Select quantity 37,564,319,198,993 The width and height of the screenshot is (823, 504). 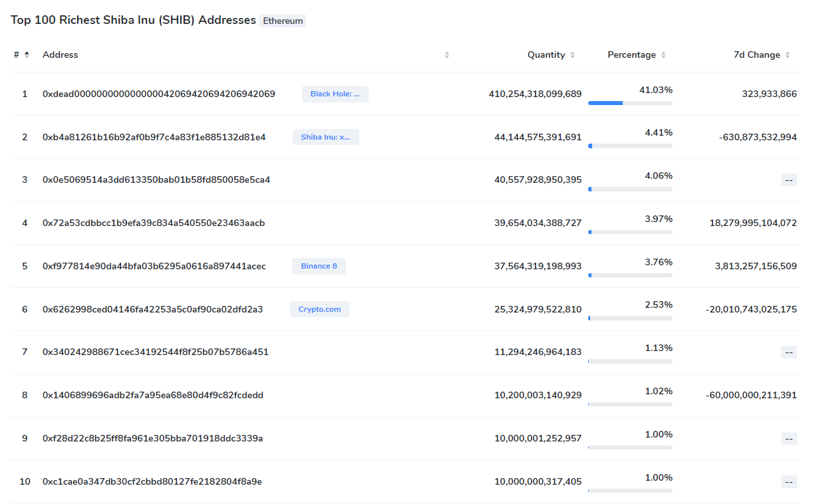538,266
